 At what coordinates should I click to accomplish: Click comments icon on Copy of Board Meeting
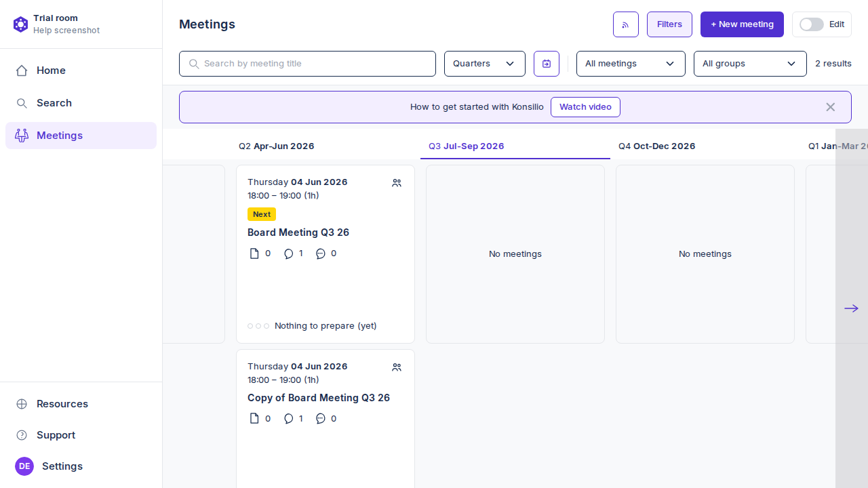(289, 419)
